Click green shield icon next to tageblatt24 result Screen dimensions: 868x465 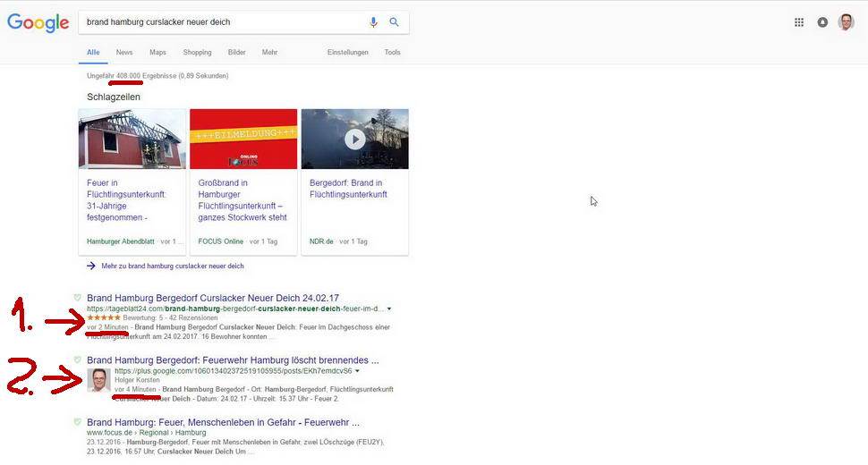[x=78, y=298]
